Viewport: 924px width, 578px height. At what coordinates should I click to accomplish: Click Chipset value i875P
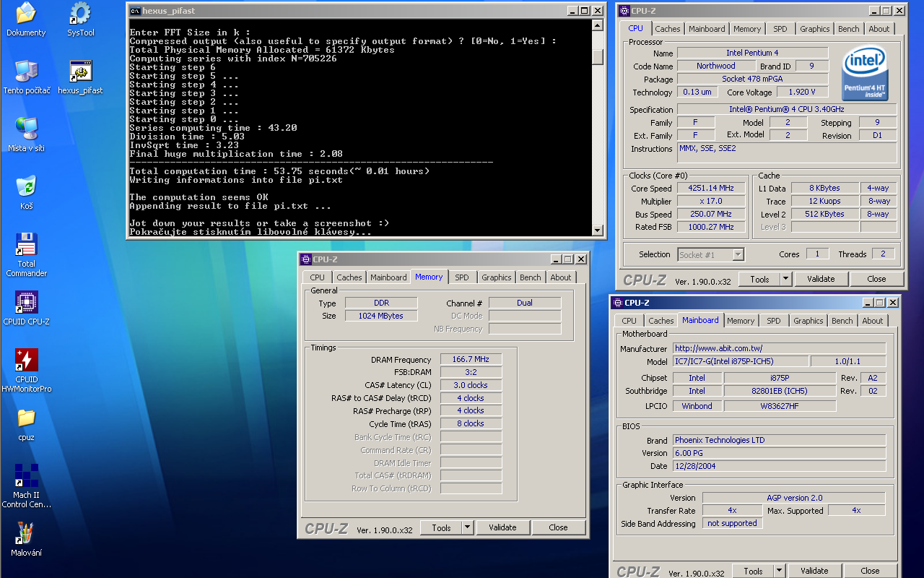[780, 378]
